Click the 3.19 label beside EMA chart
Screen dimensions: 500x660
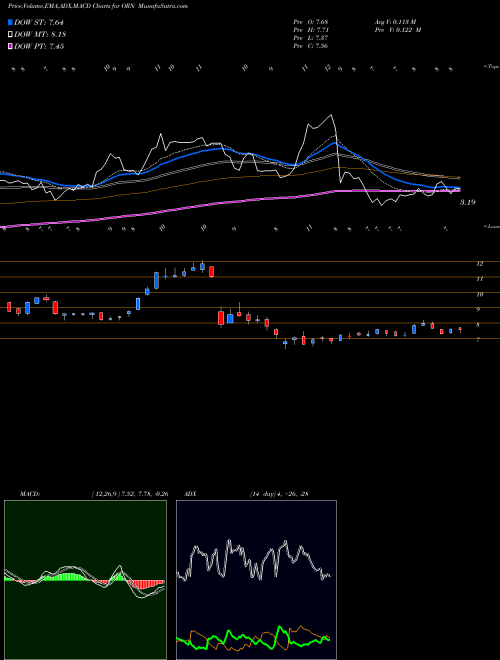click(x=467, y=202)
